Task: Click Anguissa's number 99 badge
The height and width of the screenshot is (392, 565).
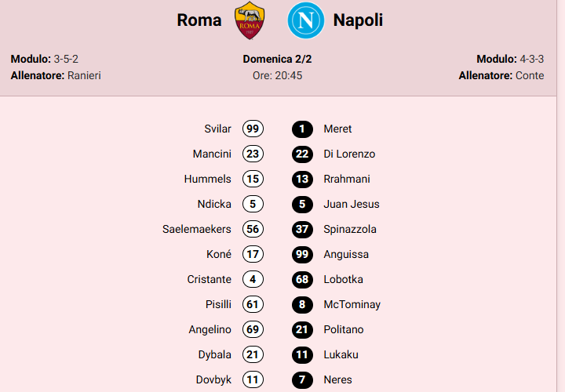Action: click(x=302, y=255)
